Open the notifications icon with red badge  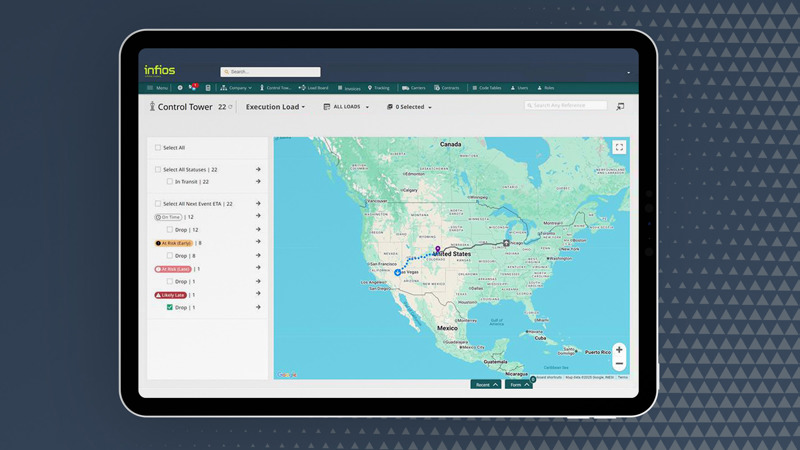click(x=194, y=88)
